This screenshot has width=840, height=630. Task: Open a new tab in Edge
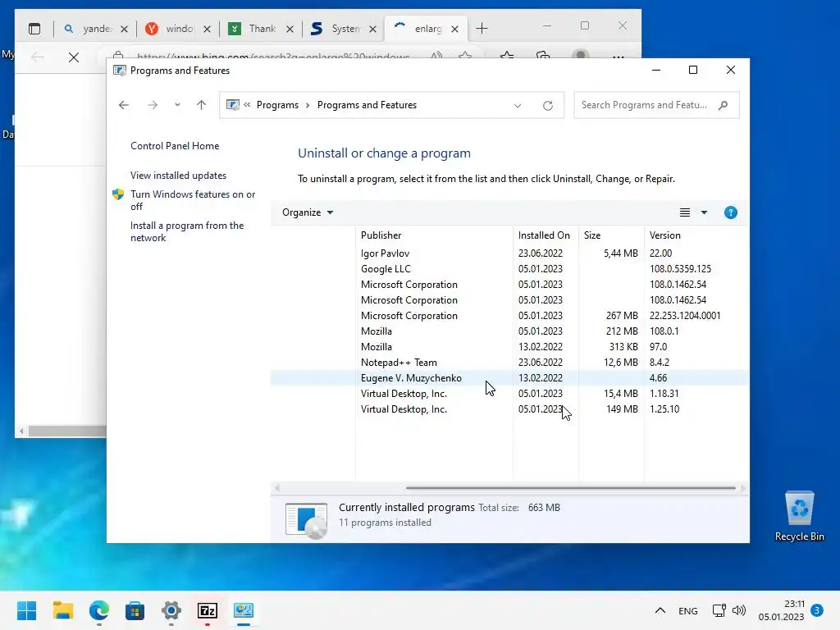[482, 29]
